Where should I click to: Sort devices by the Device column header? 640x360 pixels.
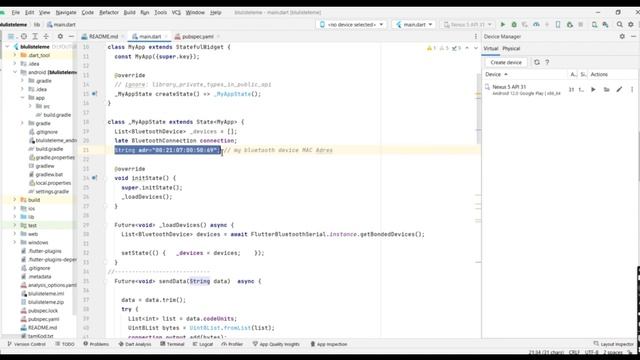click(x=496, y=74)
